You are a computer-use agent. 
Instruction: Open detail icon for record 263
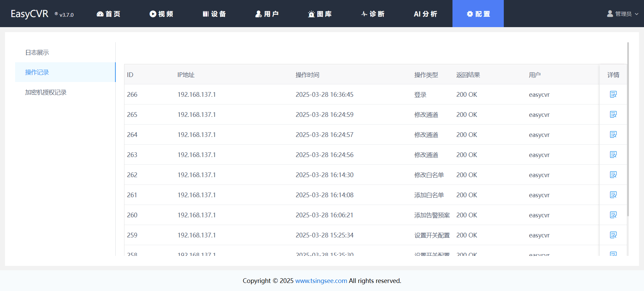[613, 155]
